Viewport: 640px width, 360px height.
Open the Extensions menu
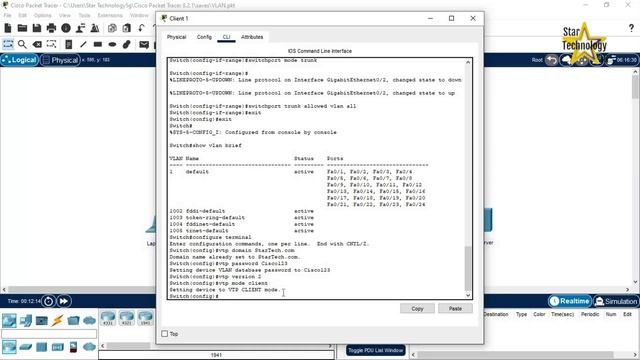(110, 15)
